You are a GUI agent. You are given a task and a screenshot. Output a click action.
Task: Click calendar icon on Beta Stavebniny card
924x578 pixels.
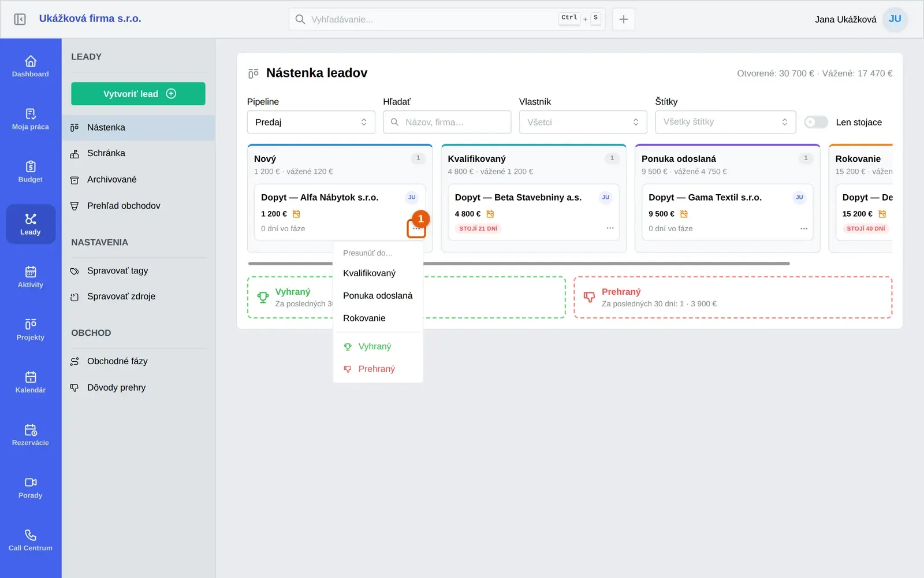click(490, 214)
